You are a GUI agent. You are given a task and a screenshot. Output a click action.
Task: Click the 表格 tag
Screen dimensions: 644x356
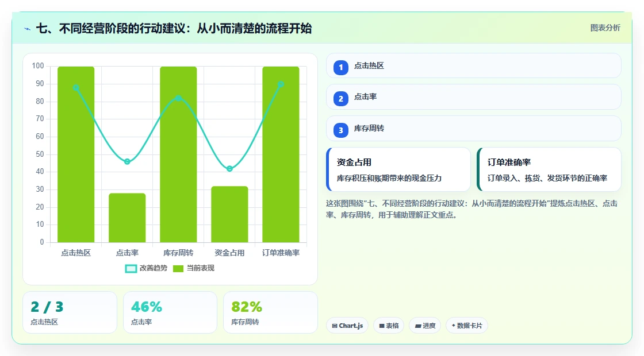pos(389,326)
